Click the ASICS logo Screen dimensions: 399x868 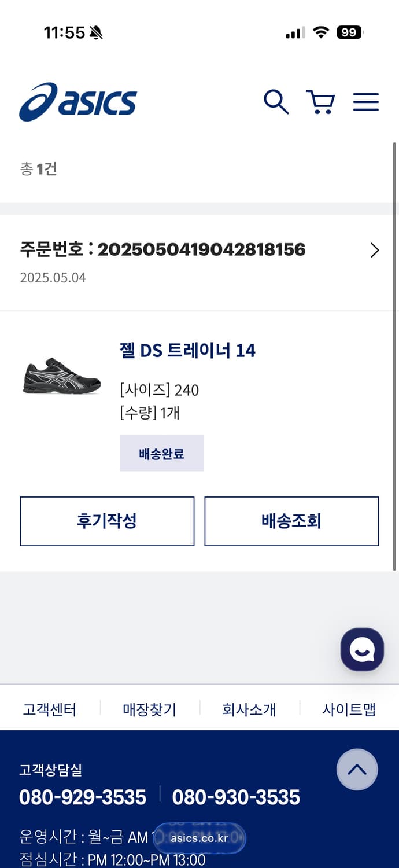tap(78, 101)
